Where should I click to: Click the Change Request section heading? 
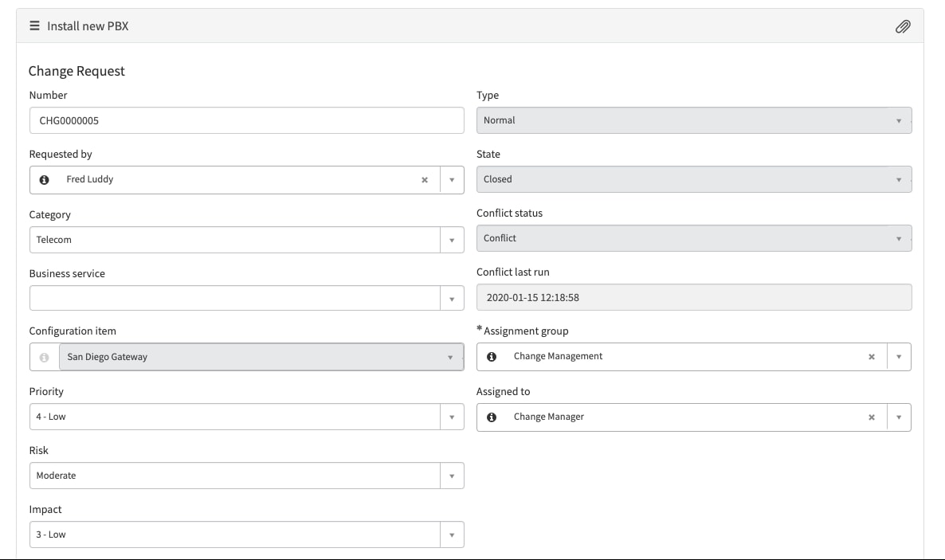76,71
